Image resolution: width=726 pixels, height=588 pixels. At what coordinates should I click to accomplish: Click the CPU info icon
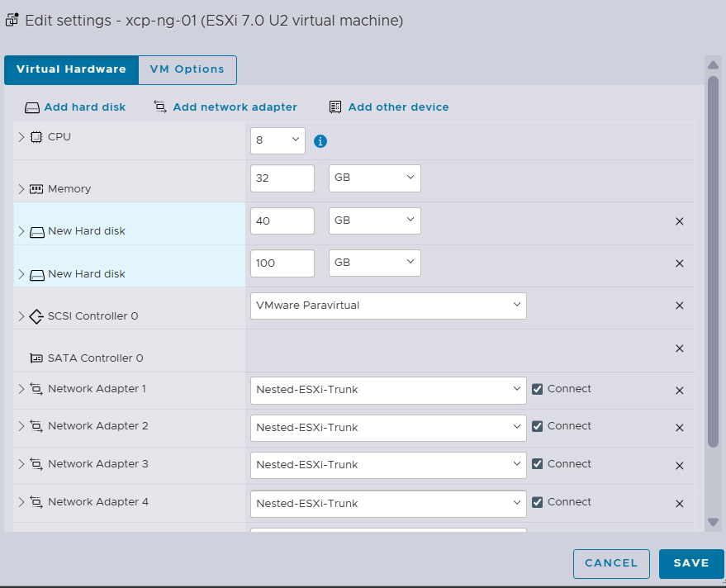point(320,141)
